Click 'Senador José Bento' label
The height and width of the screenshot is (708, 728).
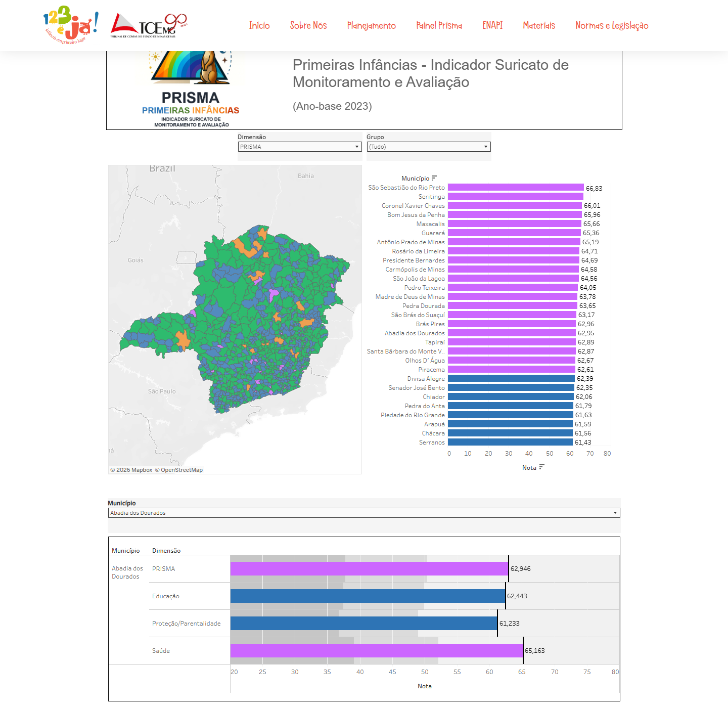tap(417, 388)
